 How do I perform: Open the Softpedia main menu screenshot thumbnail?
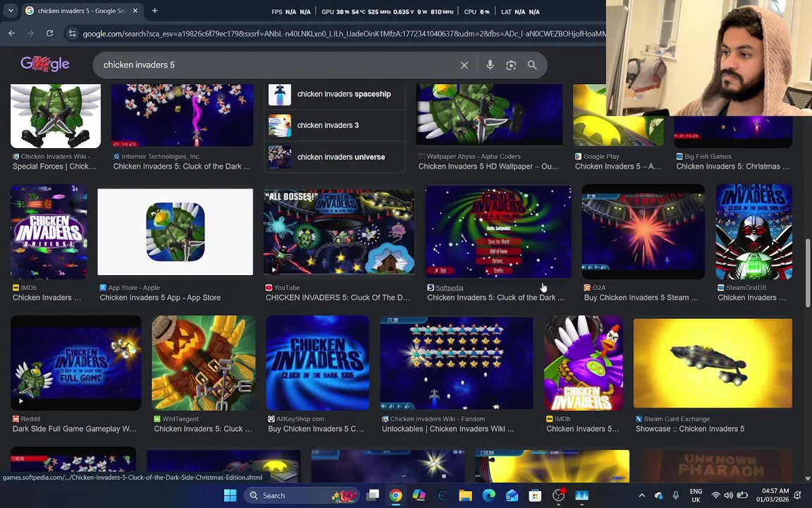pyautogui.click(x=498, y=231)
